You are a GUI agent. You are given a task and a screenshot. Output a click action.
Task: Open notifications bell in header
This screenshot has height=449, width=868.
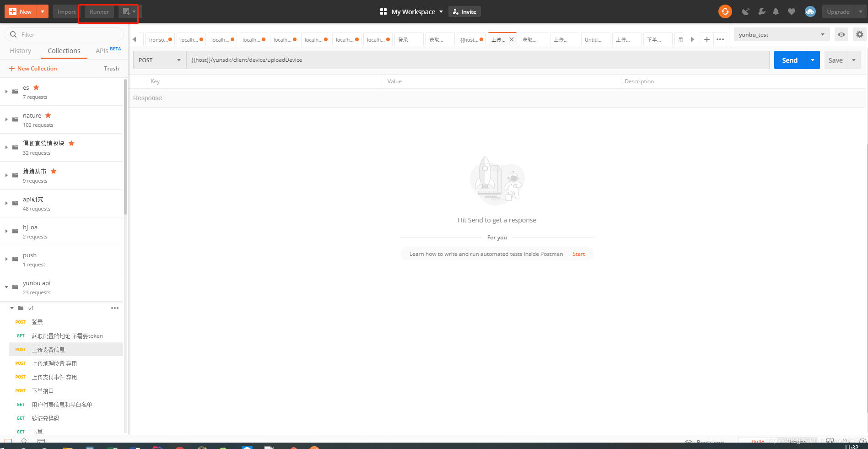tap(776, 11)
